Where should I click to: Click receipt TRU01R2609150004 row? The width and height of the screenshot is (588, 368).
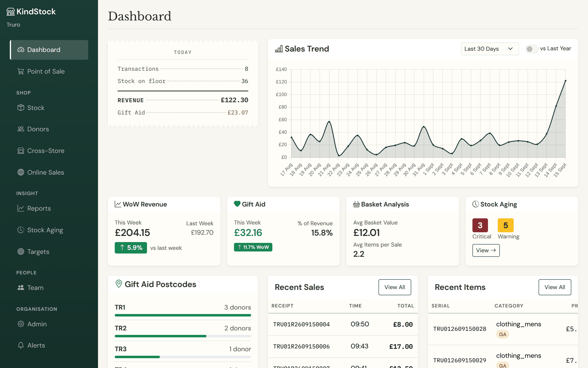343,325
